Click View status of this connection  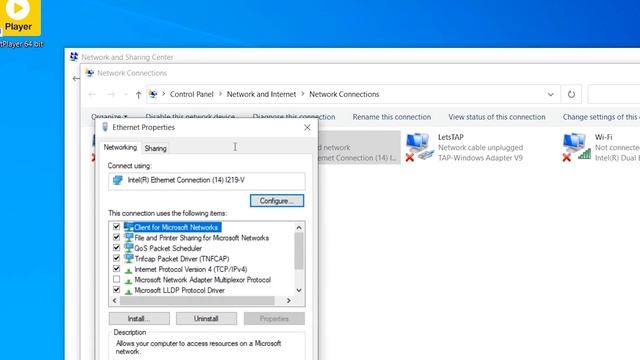pyautogui.click(x=497, y=117)
